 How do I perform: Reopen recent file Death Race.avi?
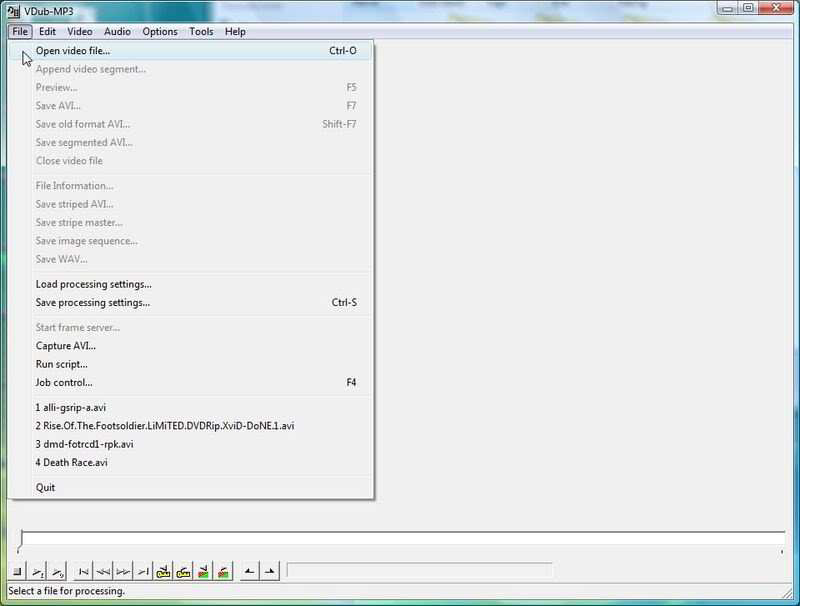point(191,463)
